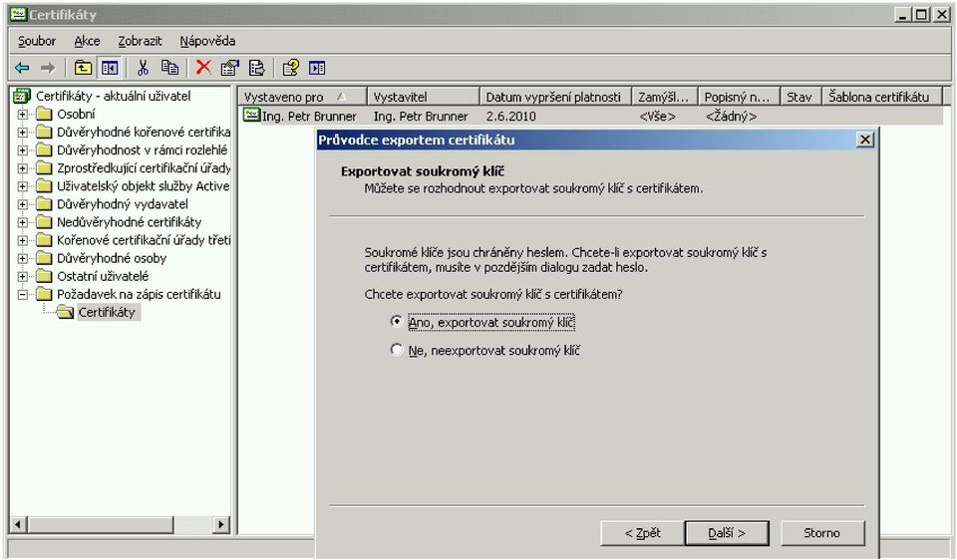Open the Soubor menu

(37, 41)
